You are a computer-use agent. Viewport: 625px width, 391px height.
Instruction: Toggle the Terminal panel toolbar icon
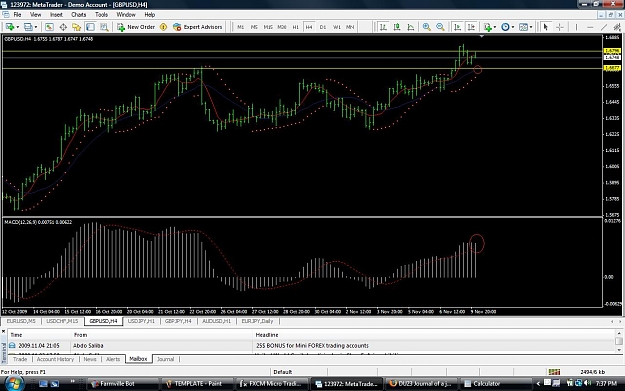[90, 27]
